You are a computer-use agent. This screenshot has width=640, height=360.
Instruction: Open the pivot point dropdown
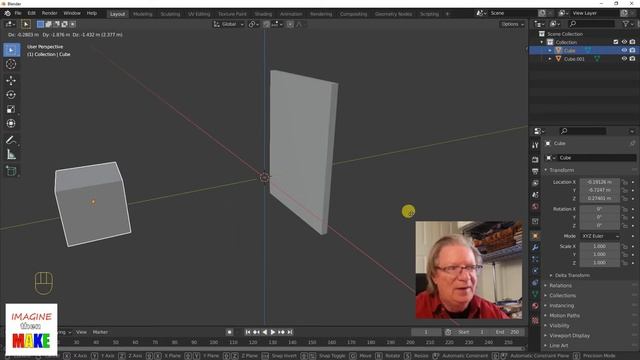click(x=254, y=24)
